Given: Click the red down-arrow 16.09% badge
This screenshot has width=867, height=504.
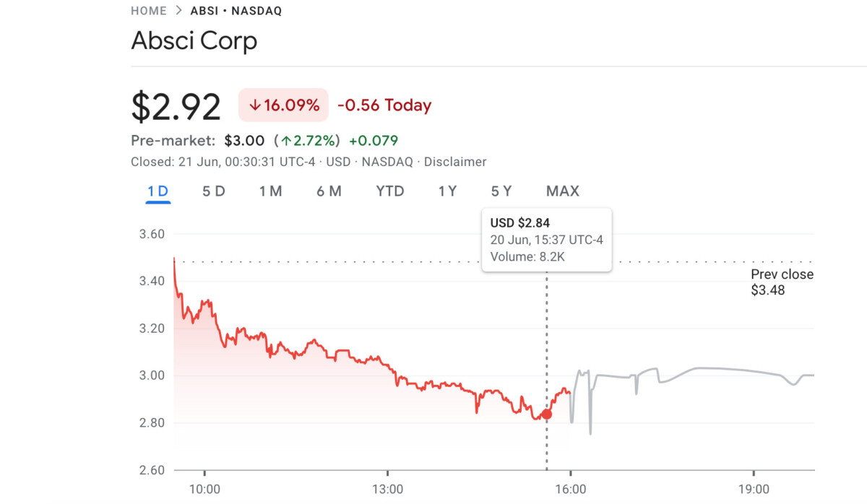Looking at the screenshot, I should coord(283,105).
